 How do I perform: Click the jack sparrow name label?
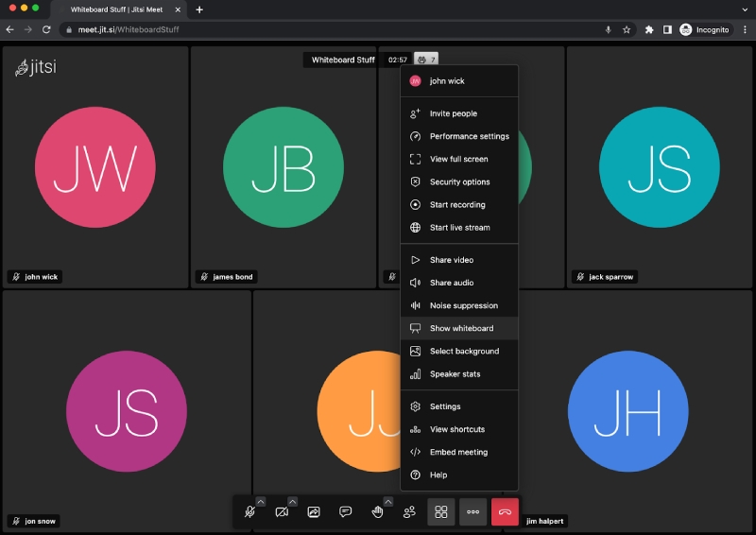(x=605, y=276)
